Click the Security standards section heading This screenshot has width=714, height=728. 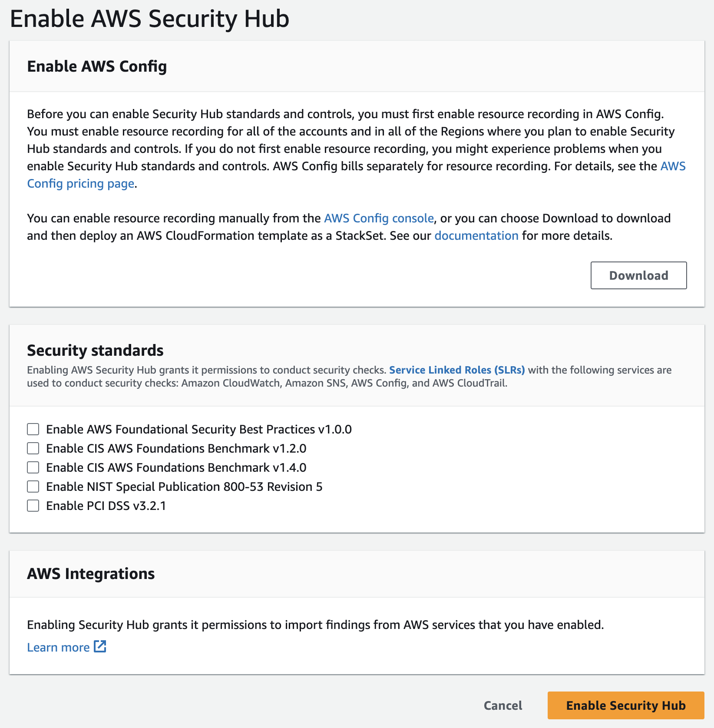tap(95, 350)
